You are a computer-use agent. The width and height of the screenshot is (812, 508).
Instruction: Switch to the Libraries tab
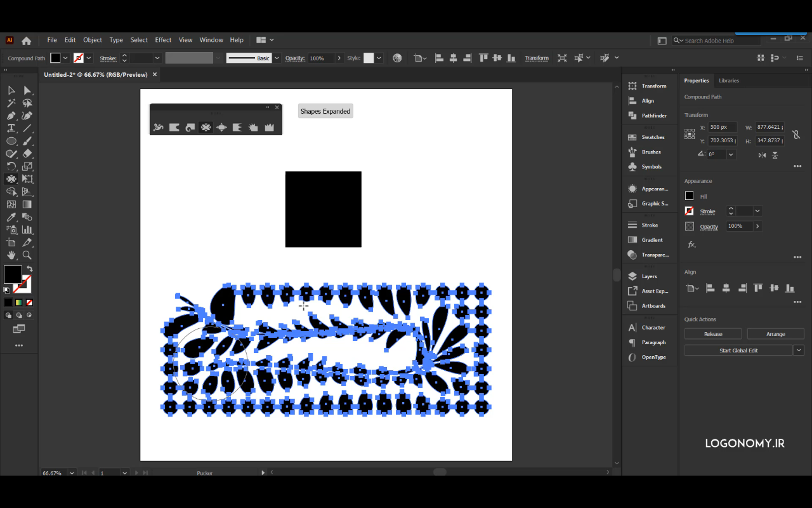coord(728,81)
